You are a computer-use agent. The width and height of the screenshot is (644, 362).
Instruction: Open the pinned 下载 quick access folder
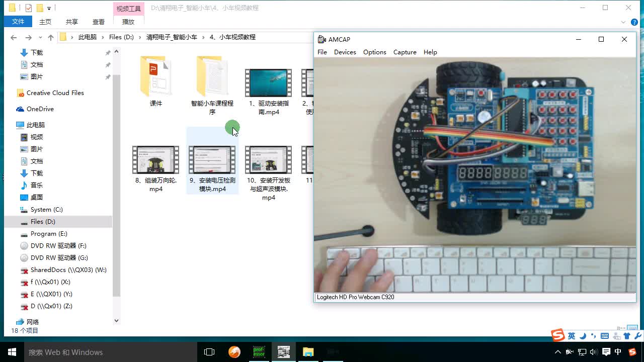click(36, 52)
